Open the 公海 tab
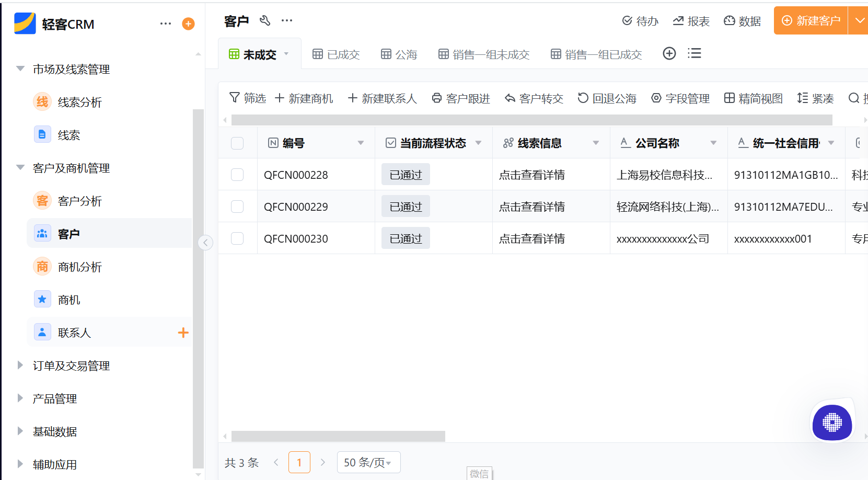Image resolution: width=868 pixels, height=480 pixels. click(399, 54)
